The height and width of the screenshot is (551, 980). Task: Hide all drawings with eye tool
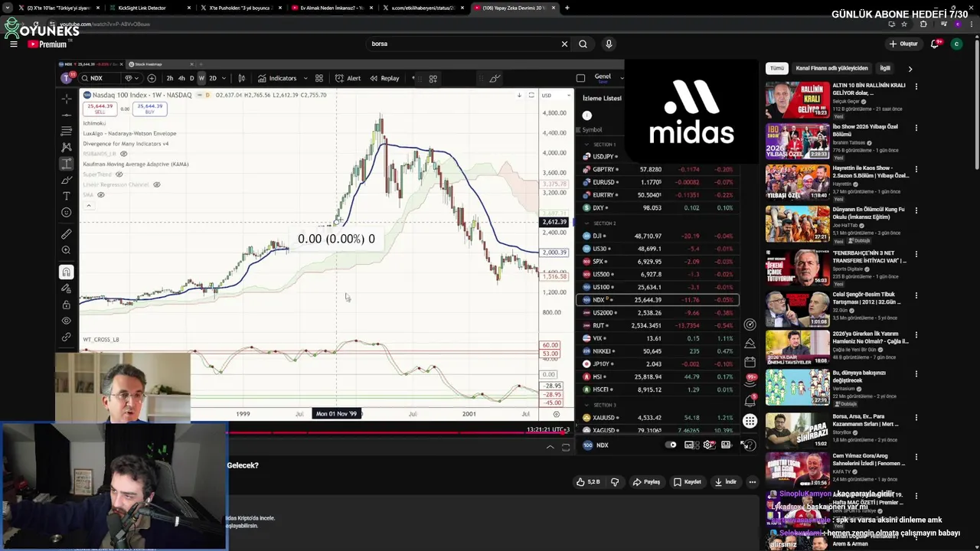(67, 321)
